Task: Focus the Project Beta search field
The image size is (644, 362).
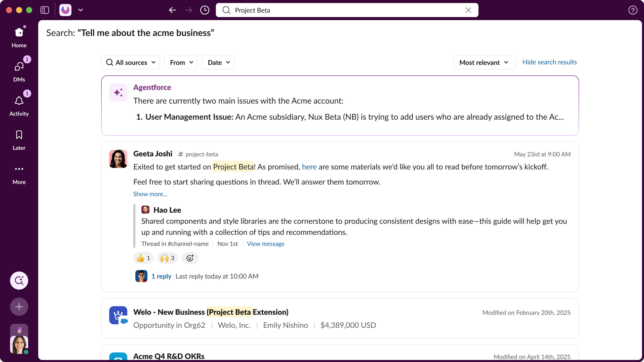Action: click(x=347, y=10)
